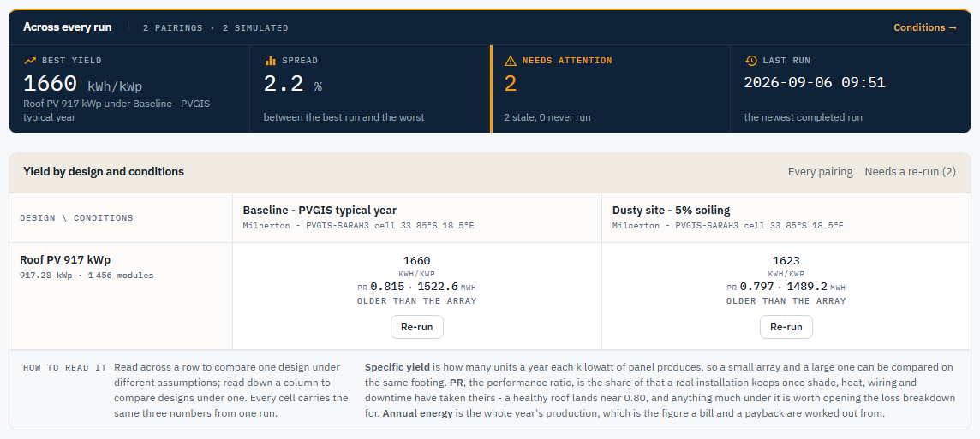Click the Specific yield explanation term
The height and width of the screenshot is (439, 980).
(x=397, y=366)
